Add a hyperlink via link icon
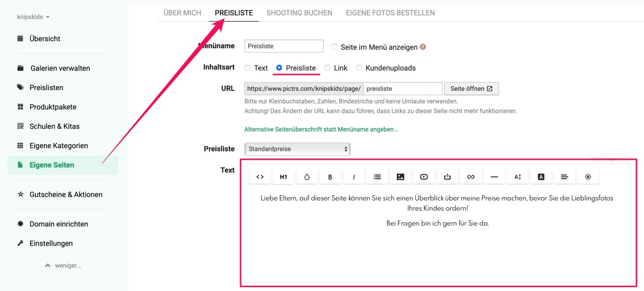The image size is (644, 291). click(x=471, y=177)
